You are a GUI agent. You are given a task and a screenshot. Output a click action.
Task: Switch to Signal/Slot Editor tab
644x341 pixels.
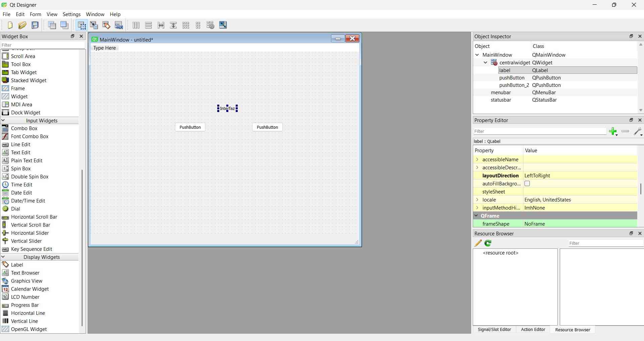click(494, 330)
